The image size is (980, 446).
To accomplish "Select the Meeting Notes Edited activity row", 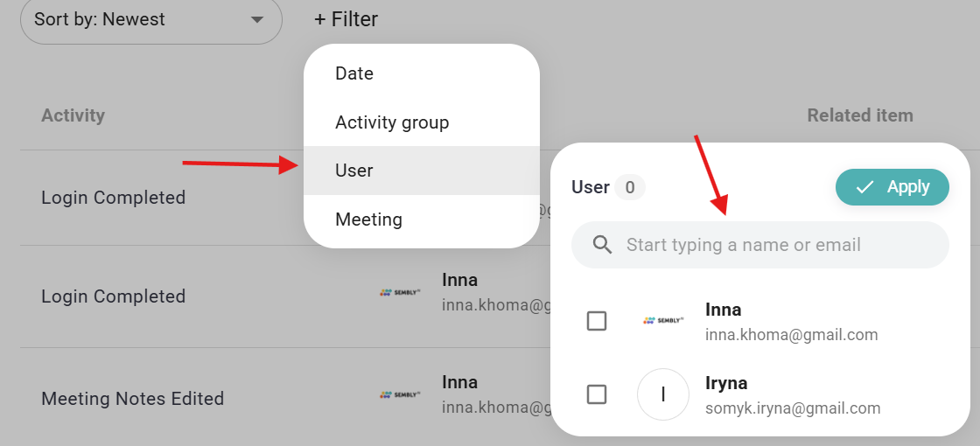I will [133, 399].
